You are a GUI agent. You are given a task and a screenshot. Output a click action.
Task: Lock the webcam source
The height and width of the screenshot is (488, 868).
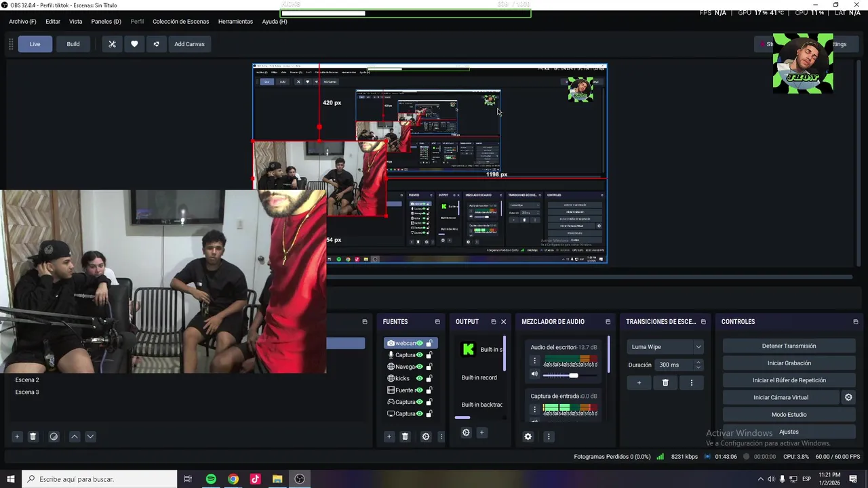click(x=429, y=343)
